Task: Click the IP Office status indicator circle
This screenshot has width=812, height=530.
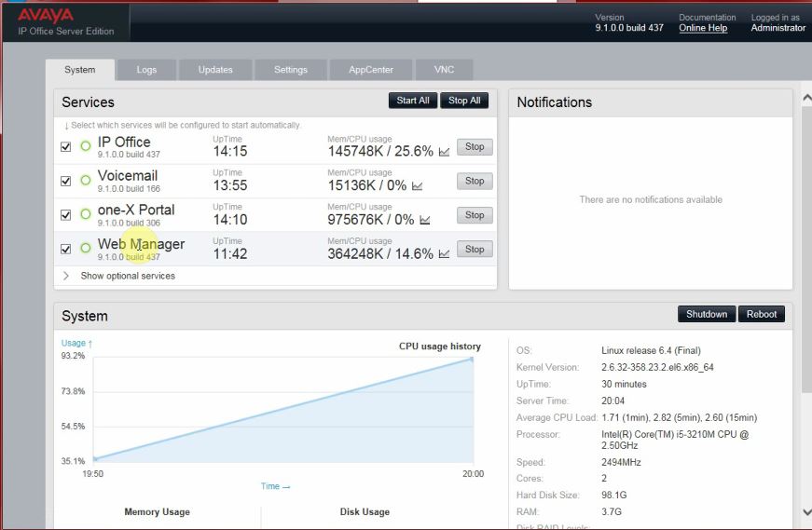Action: tap(86, 146)
